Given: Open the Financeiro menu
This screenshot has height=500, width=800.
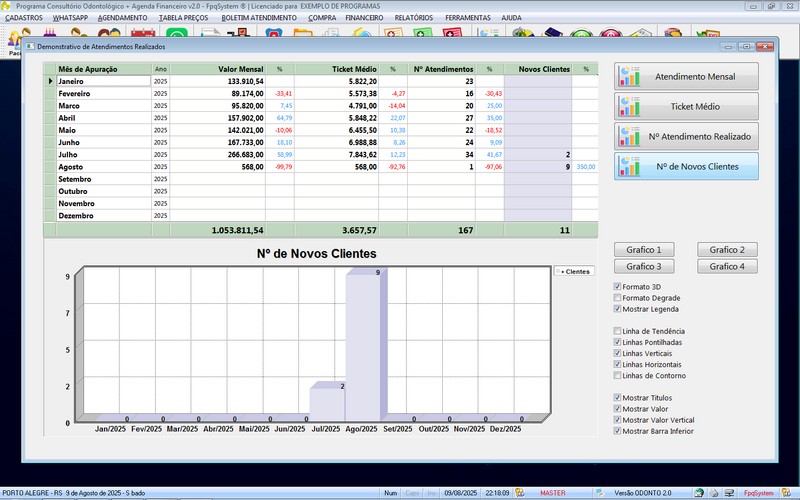Looking at the screenshot, I should tap(364, 18).
